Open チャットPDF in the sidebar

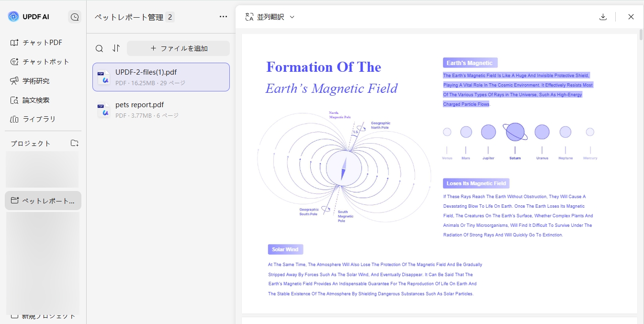tap(43, 43)
